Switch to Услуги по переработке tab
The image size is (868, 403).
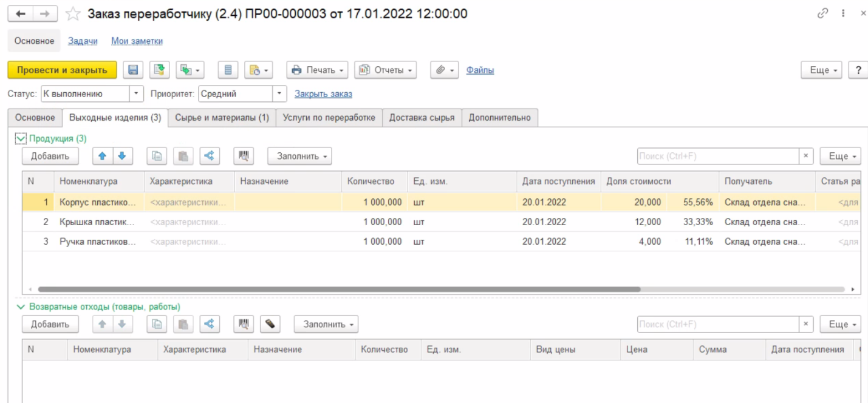[329, 118]
